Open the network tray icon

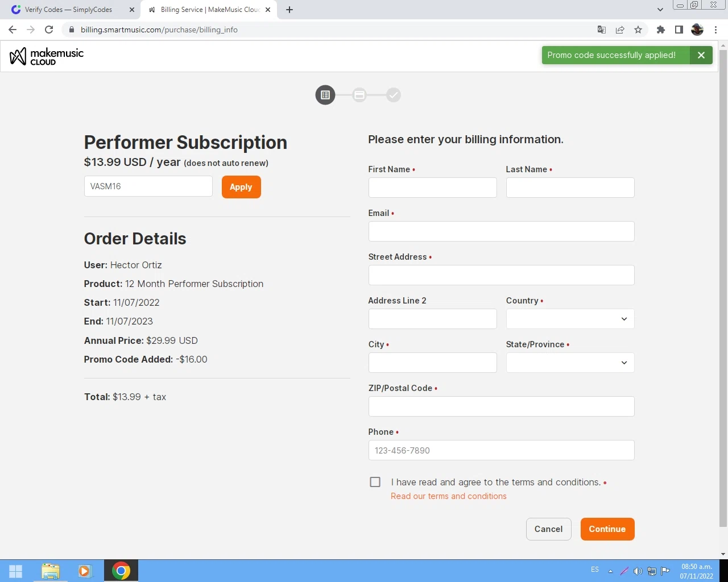click(x=652, y=571)
